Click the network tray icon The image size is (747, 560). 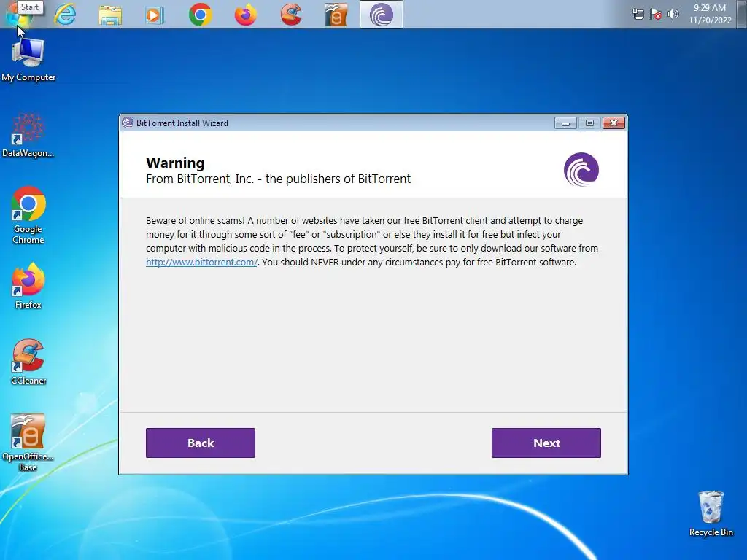(x=638, y=15)
